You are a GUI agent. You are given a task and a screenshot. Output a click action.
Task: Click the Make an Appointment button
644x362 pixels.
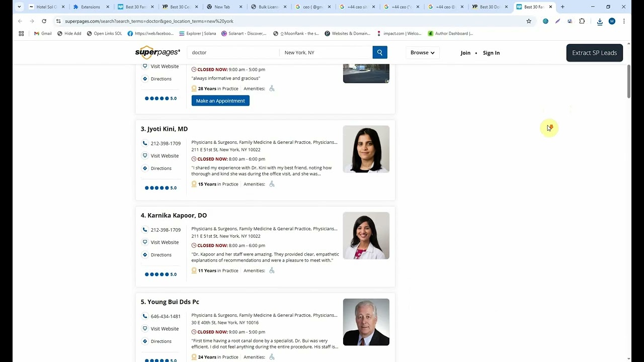coord(220,101)
